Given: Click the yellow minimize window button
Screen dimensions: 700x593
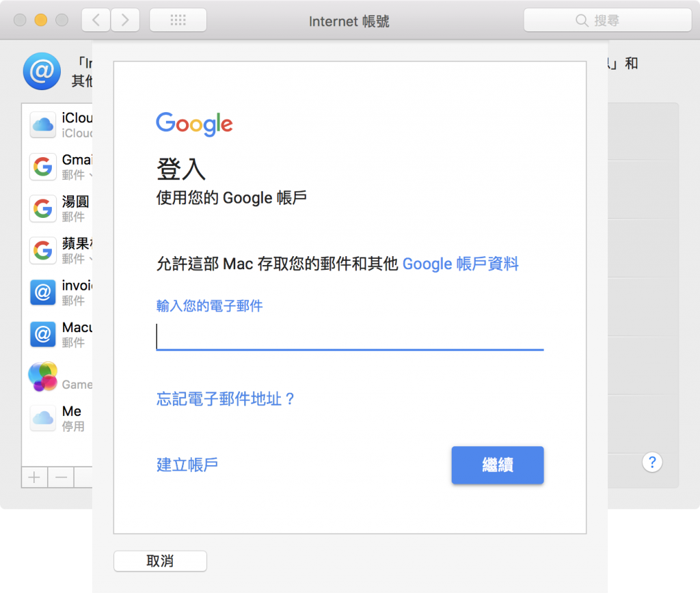Looking at the screenshot, I should pyautogui.click(x=41, y=20).
